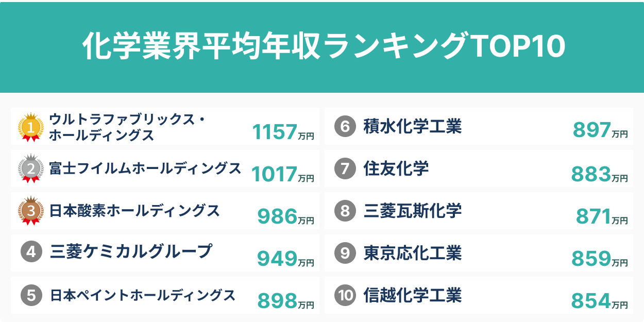Viewport: 644px width, 322px height.
Task: Select the gray number 8 badge
Action: tap(345, 211)
